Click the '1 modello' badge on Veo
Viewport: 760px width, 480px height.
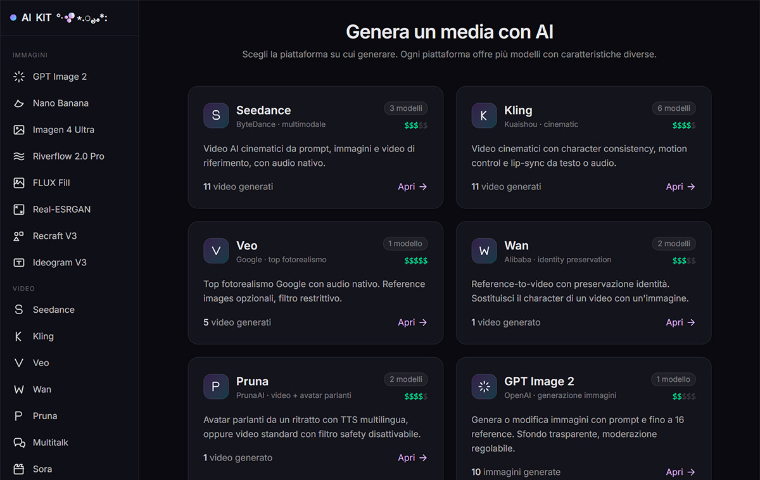(x=405, y=243)
